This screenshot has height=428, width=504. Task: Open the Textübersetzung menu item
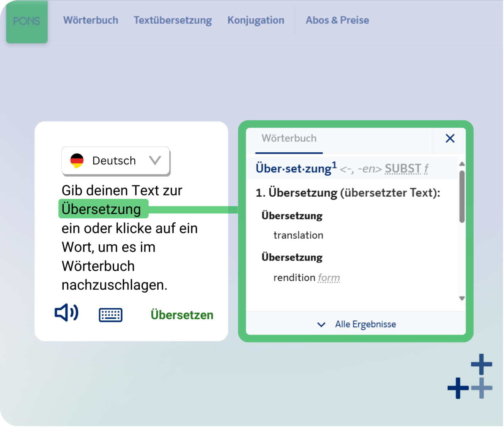coord(173,20)
